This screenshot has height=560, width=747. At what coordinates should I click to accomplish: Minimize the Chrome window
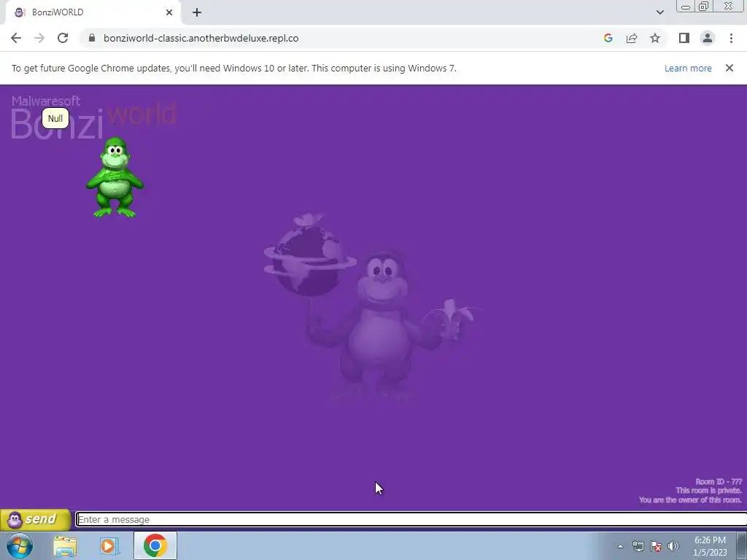[686, 6]
